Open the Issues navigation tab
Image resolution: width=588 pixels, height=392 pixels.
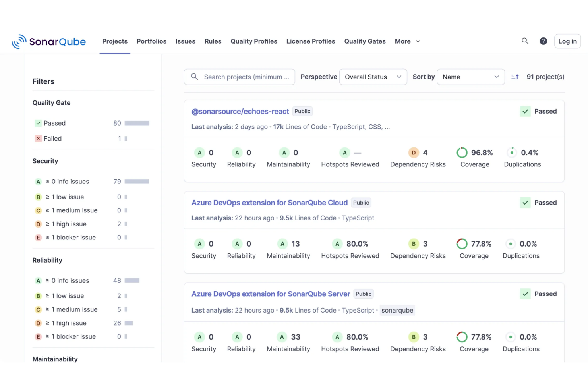[x=185, y=41]
